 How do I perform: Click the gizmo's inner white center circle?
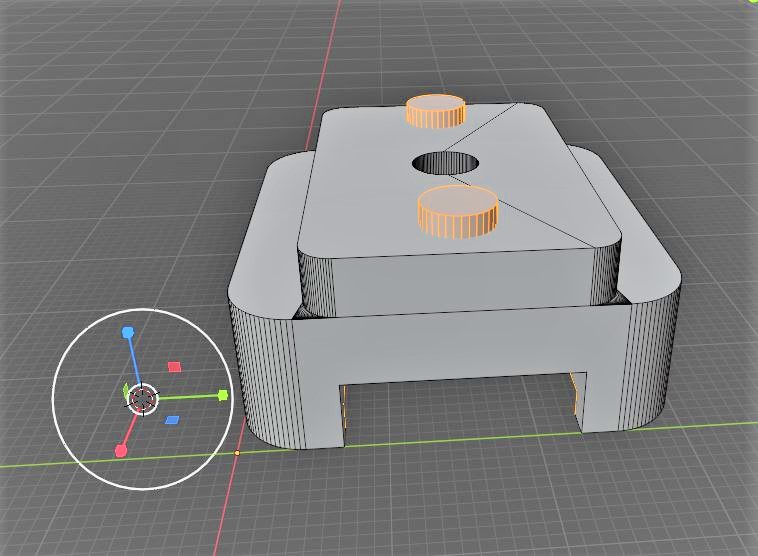point(143,399)
